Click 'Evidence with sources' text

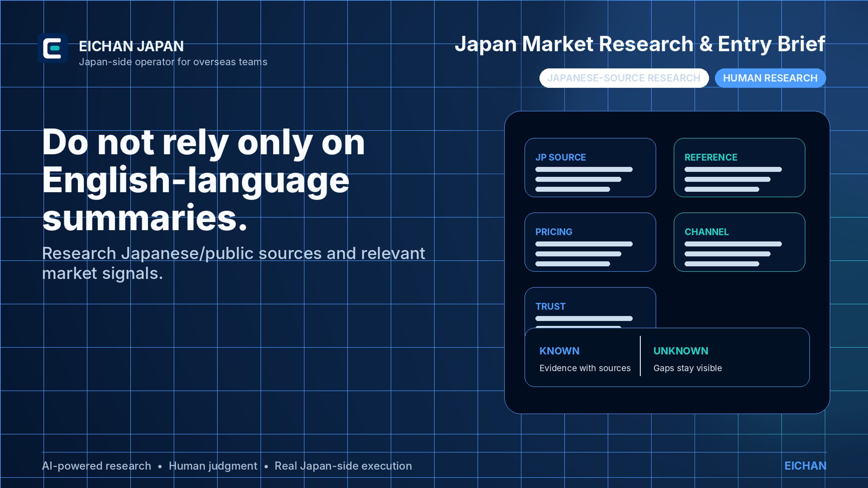[585, 368]
